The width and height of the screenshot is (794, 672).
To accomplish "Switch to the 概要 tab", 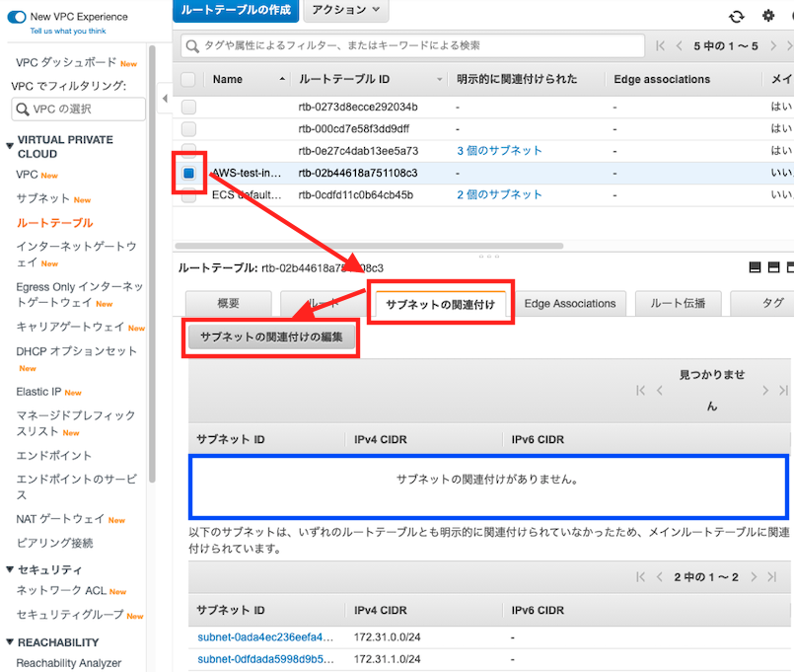I will click(x=229, y=303).
